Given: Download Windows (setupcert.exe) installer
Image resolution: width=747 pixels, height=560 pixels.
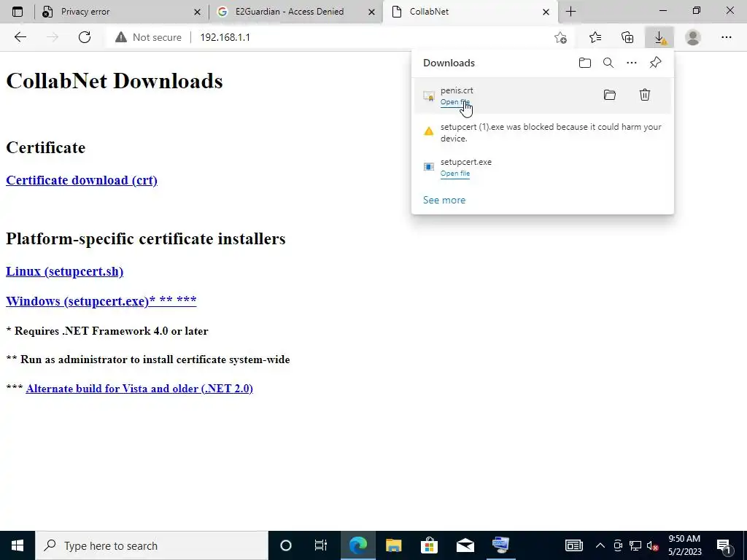Looking at the screenshot, I should point(101,300).
